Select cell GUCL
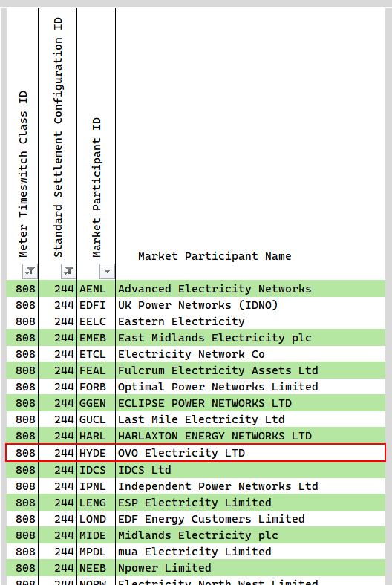The image size is (392, 585). click(96, 419)
